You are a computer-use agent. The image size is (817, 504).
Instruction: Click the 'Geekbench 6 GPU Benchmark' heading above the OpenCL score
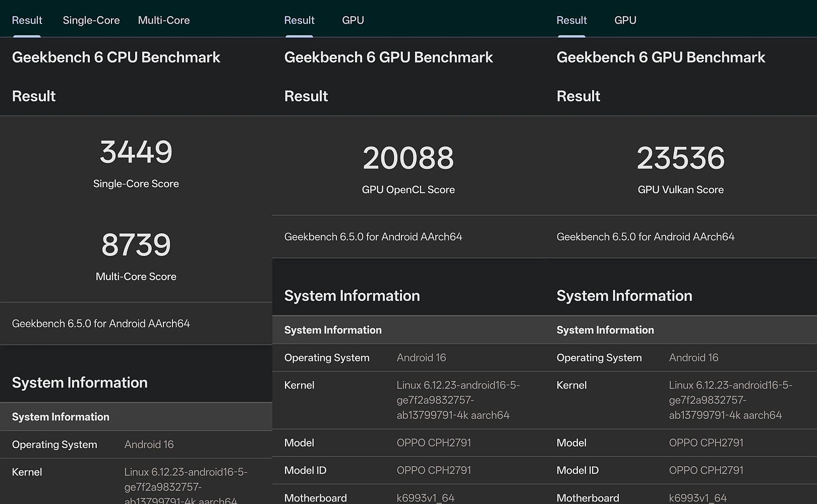388,57
